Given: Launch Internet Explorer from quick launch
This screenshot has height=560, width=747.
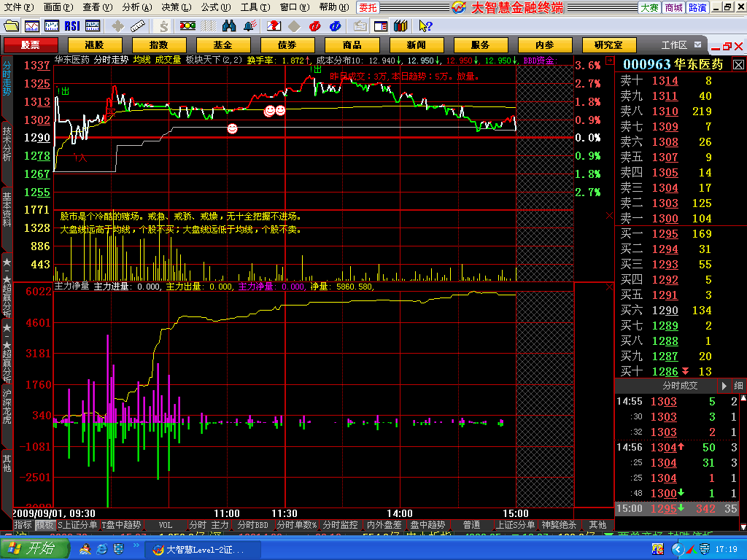Looking at the screenshot, I should click(102, 550).
